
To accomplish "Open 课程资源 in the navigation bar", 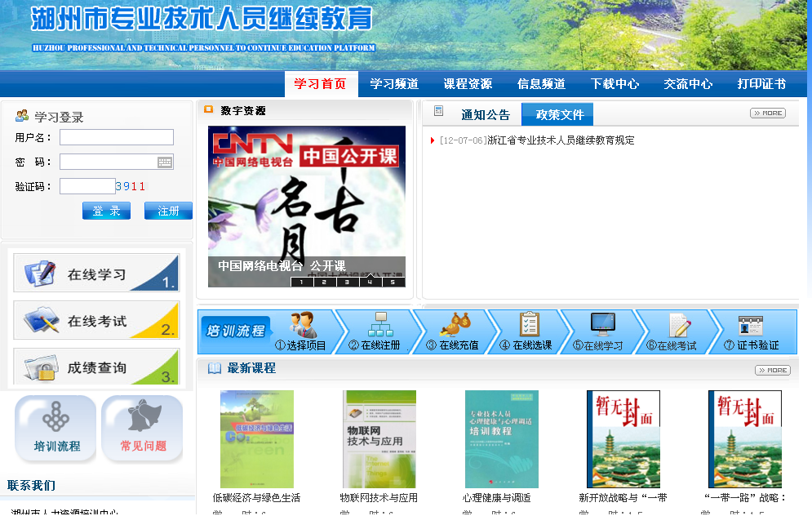I will (468, 84).
